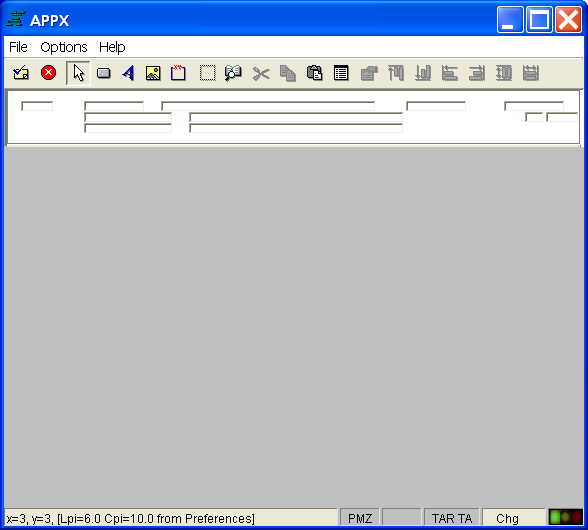Screen dimensions: 588x530
Task: Click the small top-left input field
Action: pyautogui.click(x=37, y=106)
